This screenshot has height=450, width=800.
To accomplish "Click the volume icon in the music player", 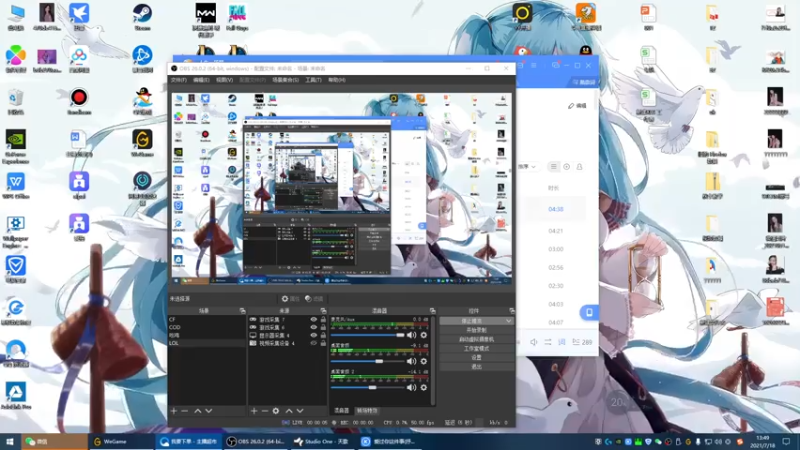I will pos(534,342).
